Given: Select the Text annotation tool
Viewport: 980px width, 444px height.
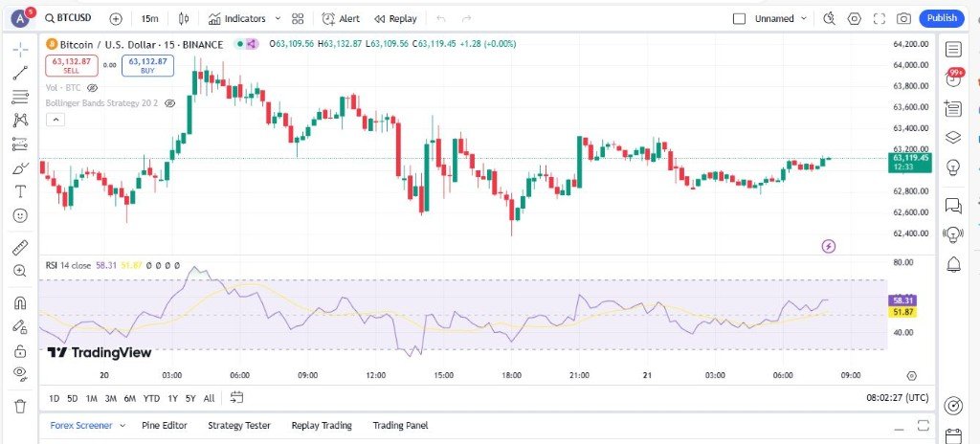Looking at the screenshot, I should [x=21, y=192].
